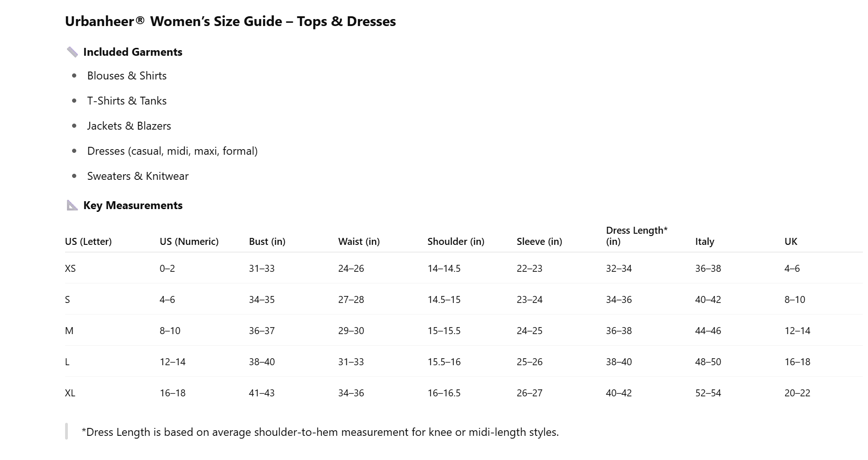Select the L row waist value 31–33
This screenshot has width=868, height=460.
click(x=351, y=362)
